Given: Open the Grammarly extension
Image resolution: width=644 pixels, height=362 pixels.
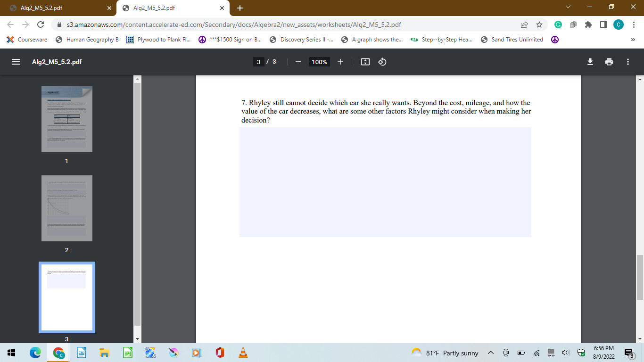Looking at the screenshot, I should pyautogui.click(x=558, y=25).
